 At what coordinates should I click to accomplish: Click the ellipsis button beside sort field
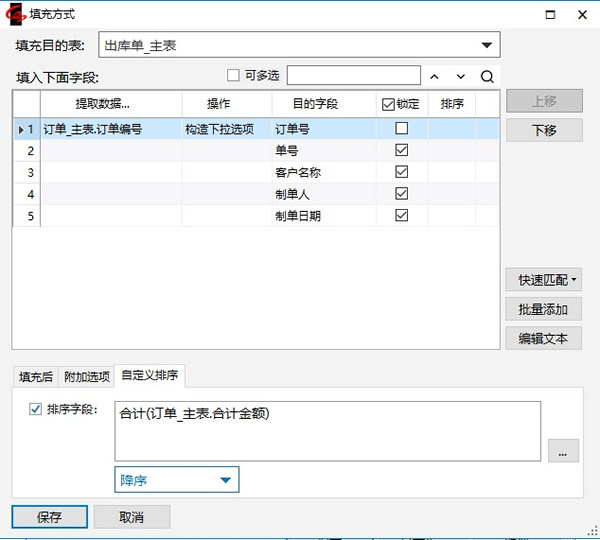pyautogui.click(x=563, y=451)
